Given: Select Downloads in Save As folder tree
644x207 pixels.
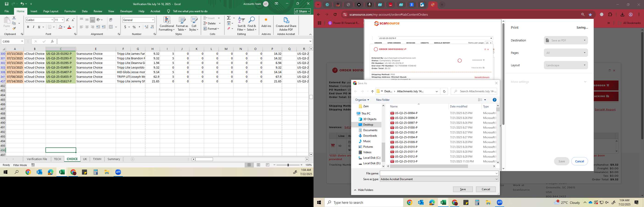Looking at the screenshot, I should (x=370, y=135).
